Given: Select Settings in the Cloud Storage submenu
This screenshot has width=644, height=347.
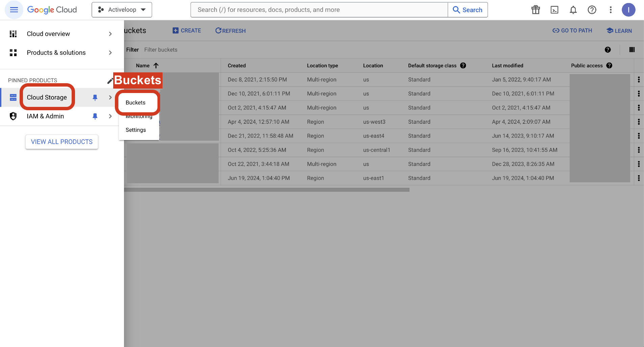Looking at the screenshot, I should pos(136,130).
